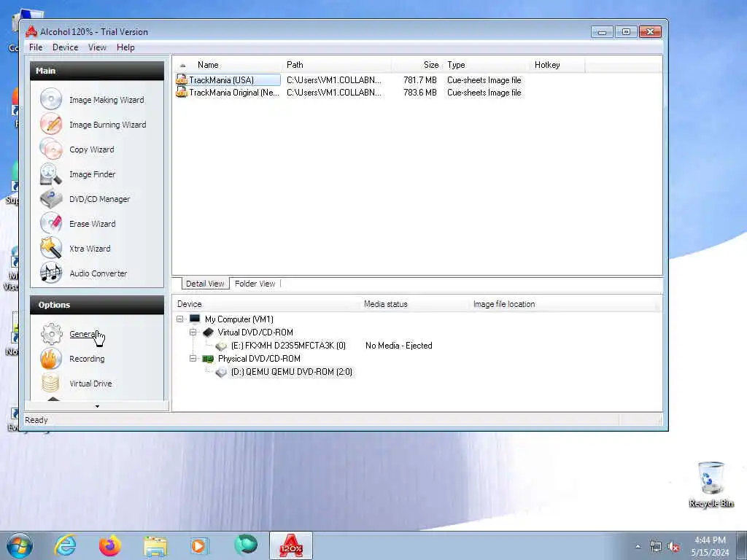This screenshot has width=747, height=560.
Task: Start the Copy Wizard icon
Action: tap(51, 149)
